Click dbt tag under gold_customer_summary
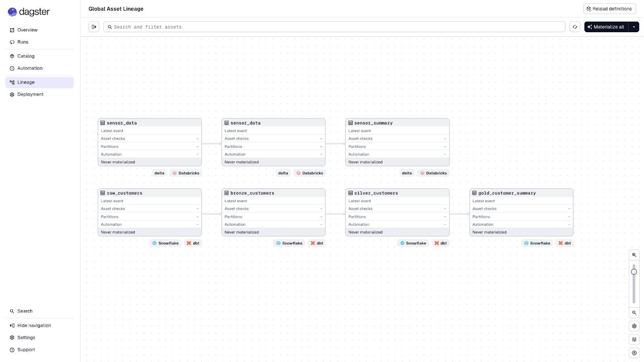This screenshot has width=644, height=362. tap(565, 243)
